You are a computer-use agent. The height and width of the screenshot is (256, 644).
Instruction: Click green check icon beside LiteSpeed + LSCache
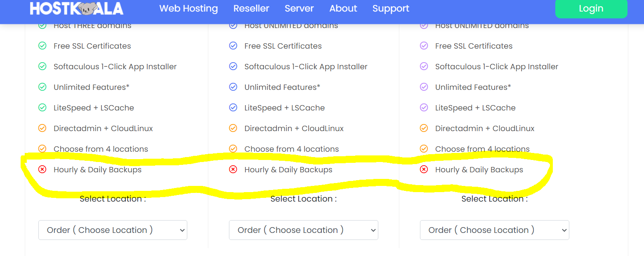click(x=42, y=108)
